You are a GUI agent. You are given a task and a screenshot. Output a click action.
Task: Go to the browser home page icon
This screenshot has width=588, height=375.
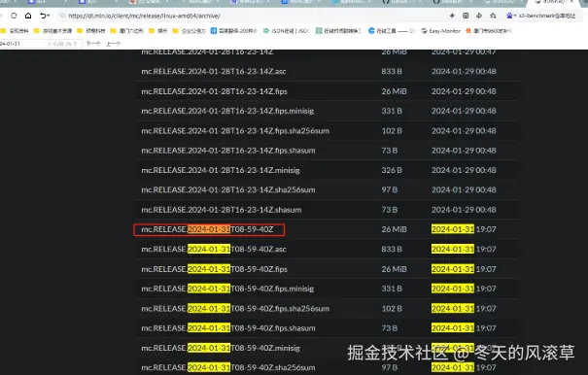[28, 16]
